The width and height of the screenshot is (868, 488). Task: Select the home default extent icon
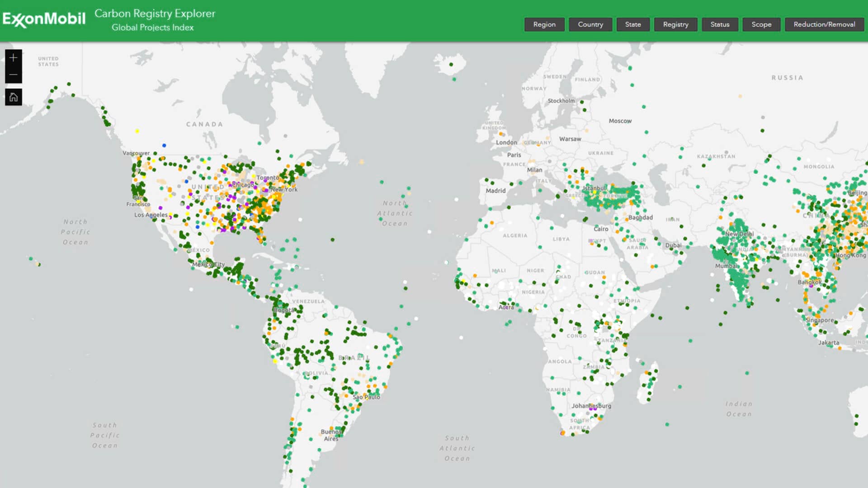tap(13, 96)
